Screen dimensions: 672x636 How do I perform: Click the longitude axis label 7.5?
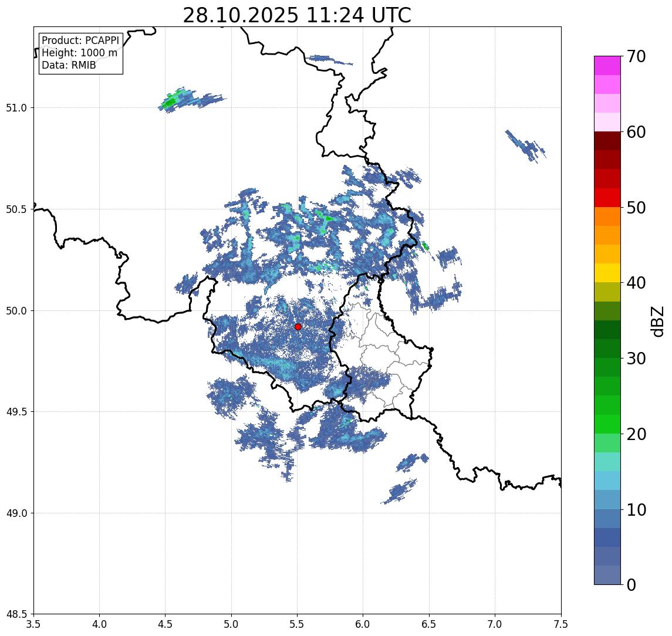coord(561,624)
